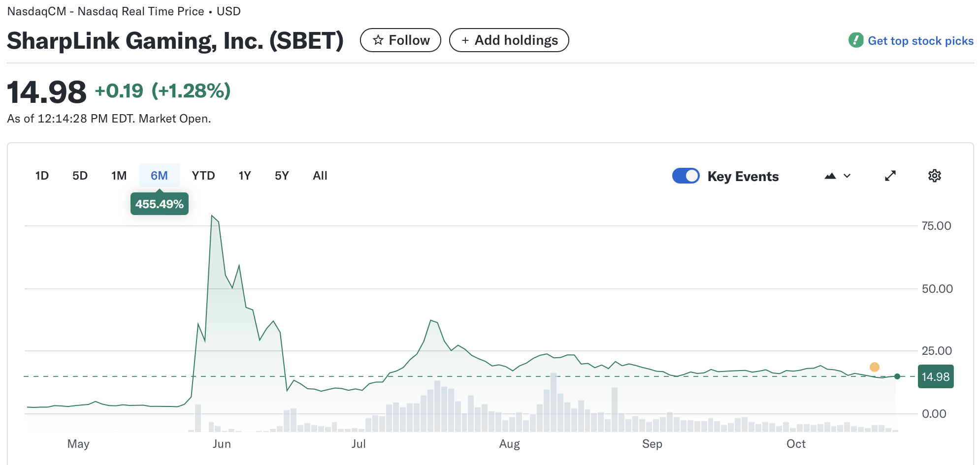
Task: Open chart settings gear icon
Action: coord(934,176)
